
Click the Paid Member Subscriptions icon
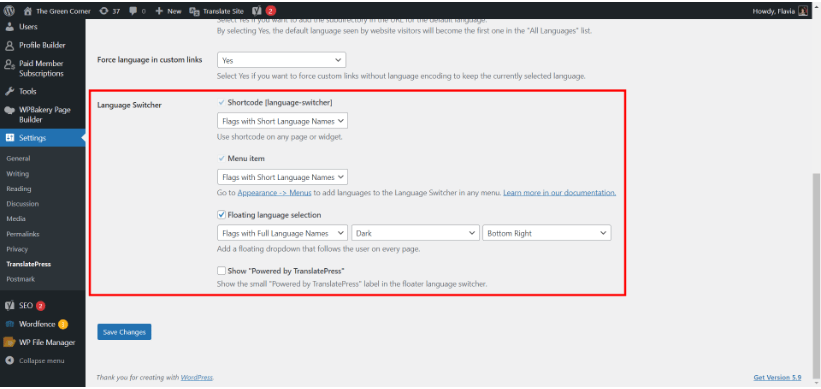[x=9, y=64]
